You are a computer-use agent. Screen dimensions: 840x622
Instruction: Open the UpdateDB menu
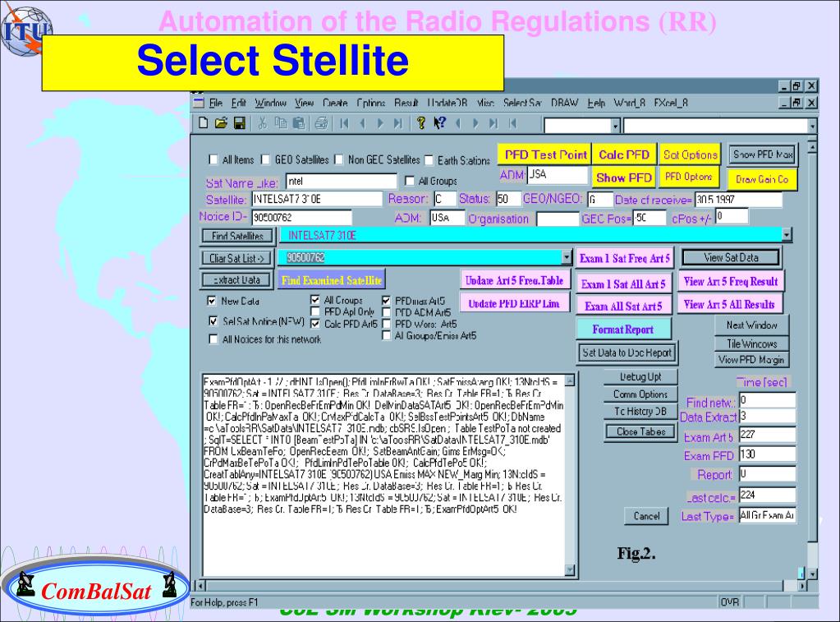tap(448, 103)
